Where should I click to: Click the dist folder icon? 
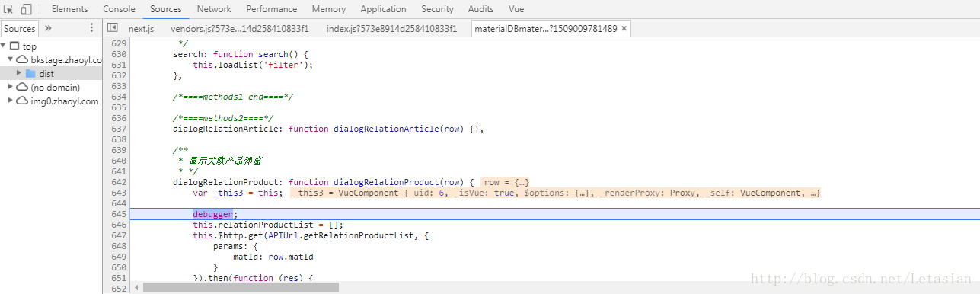[x=30, y=74]
